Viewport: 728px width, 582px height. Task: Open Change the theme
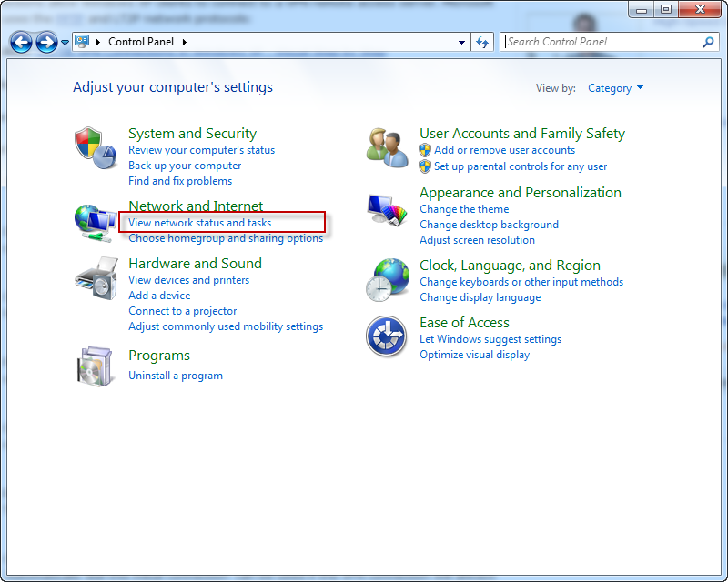tap(464, 209)
